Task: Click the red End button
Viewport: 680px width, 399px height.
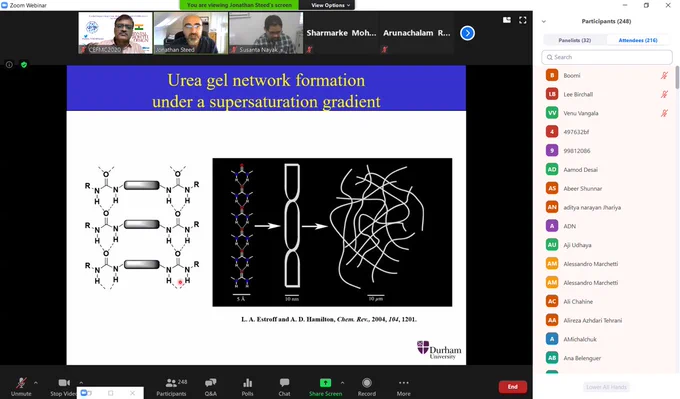Action: [x=513, y=387]
